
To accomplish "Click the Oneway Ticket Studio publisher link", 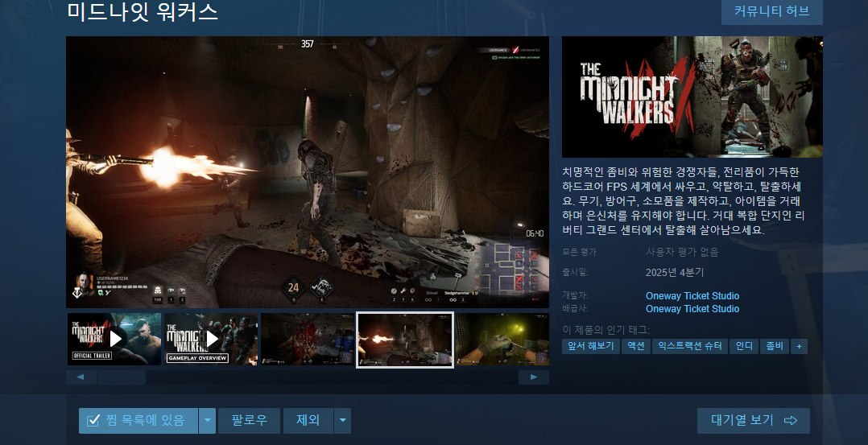I will (692, 309).
